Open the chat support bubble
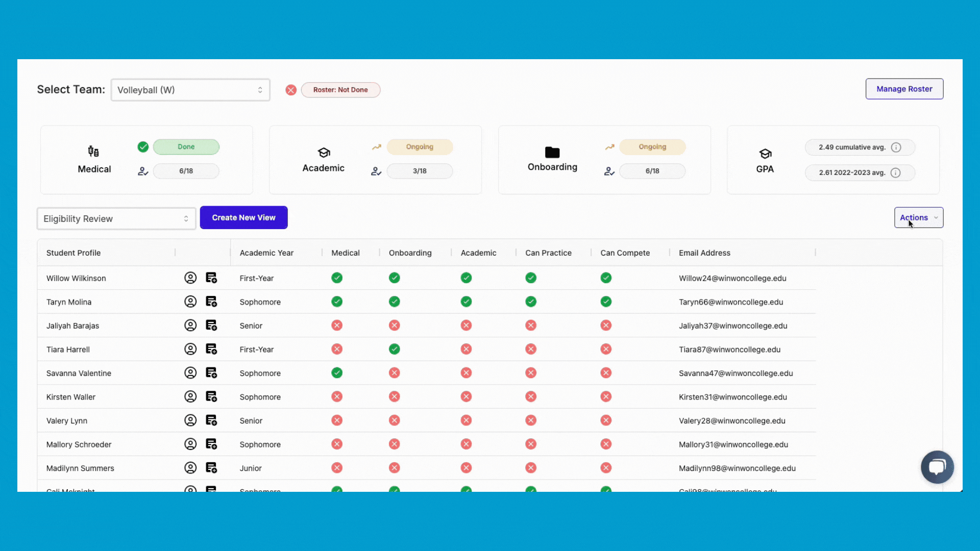 point(937,467)
